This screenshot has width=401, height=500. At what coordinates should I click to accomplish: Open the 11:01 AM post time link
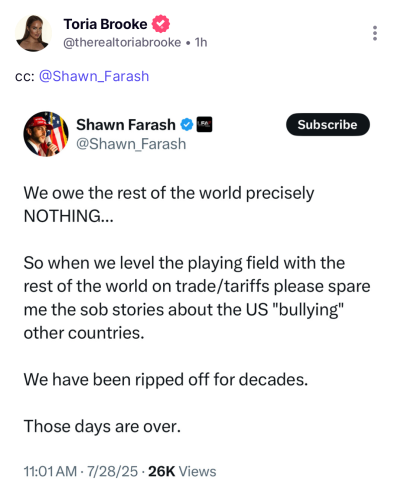click(x=50, y=472)
